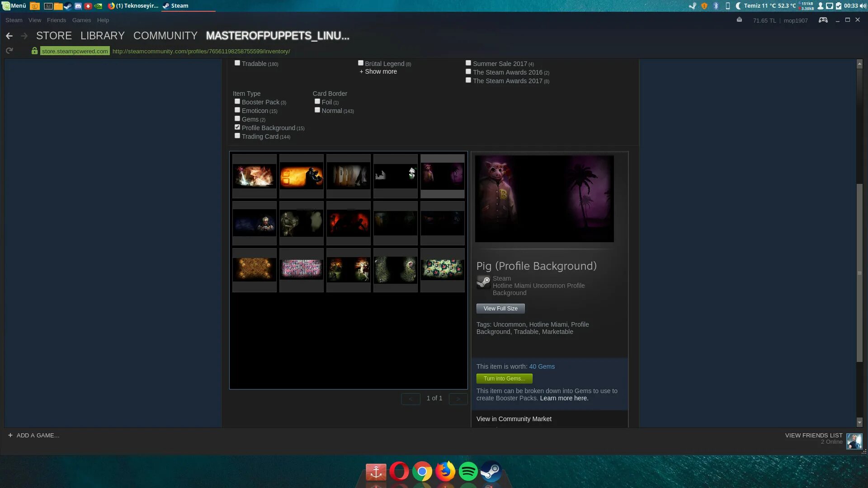Click the phone connection tray icon
This screenshot has height=488, width=868.
[727, 6]
